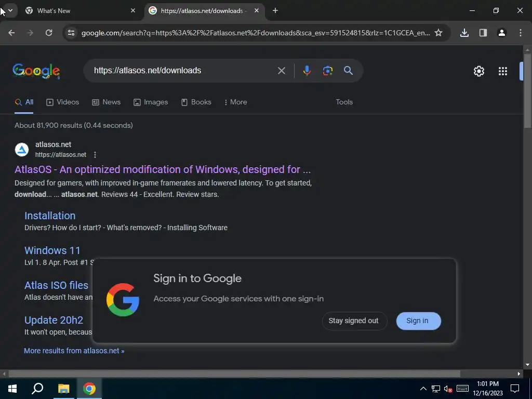Open the tab search chevron

(10, 10)
